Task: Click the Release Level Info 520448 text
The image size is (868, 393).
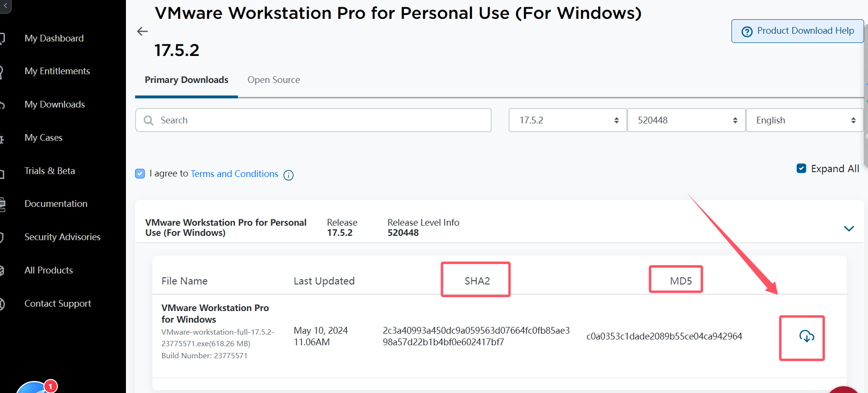Action: [423, 228]
